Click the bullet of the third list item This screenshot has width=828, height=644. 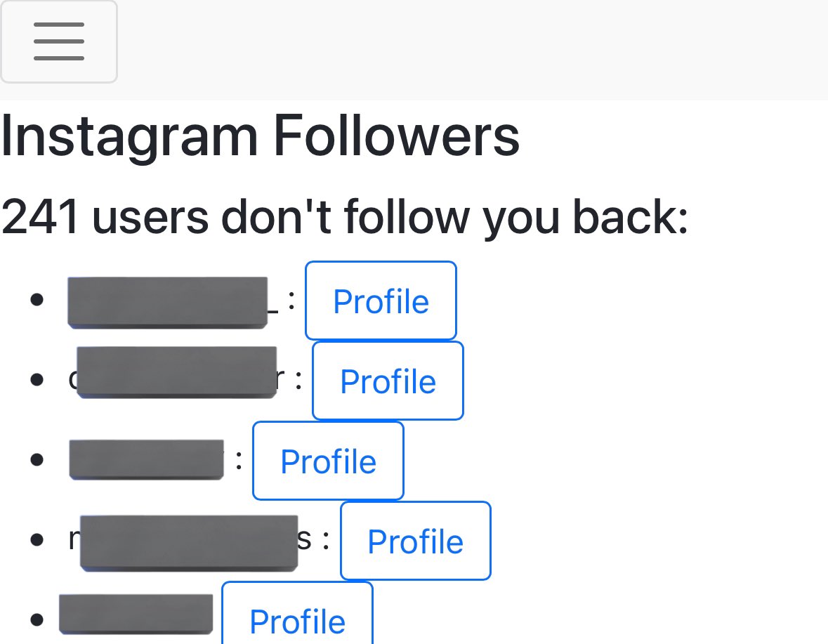coord(38,461)
